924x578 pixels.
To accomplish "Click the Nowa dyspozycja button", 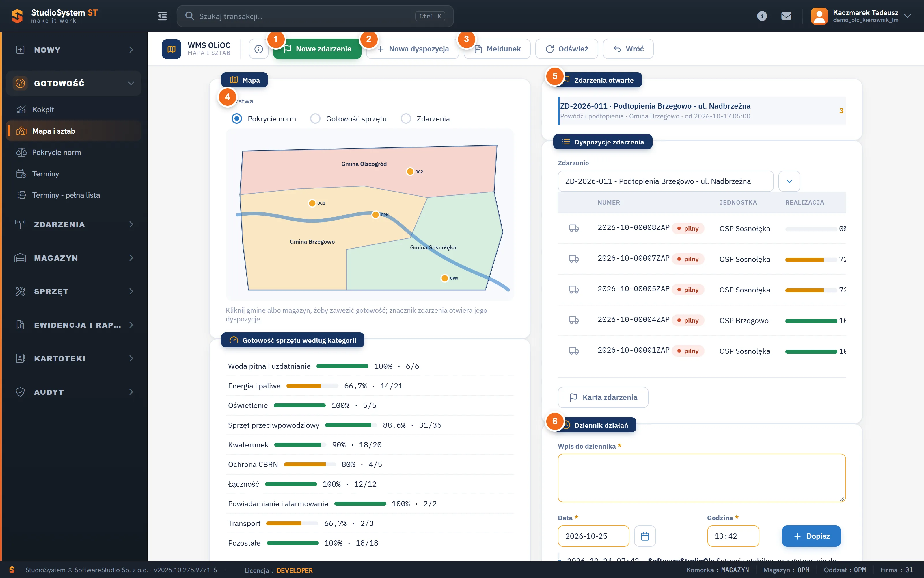I will [413, 49].
